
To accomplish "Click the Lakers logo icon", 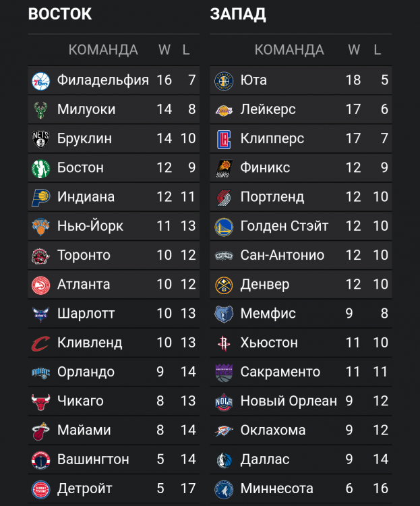I will coord(224,109).
